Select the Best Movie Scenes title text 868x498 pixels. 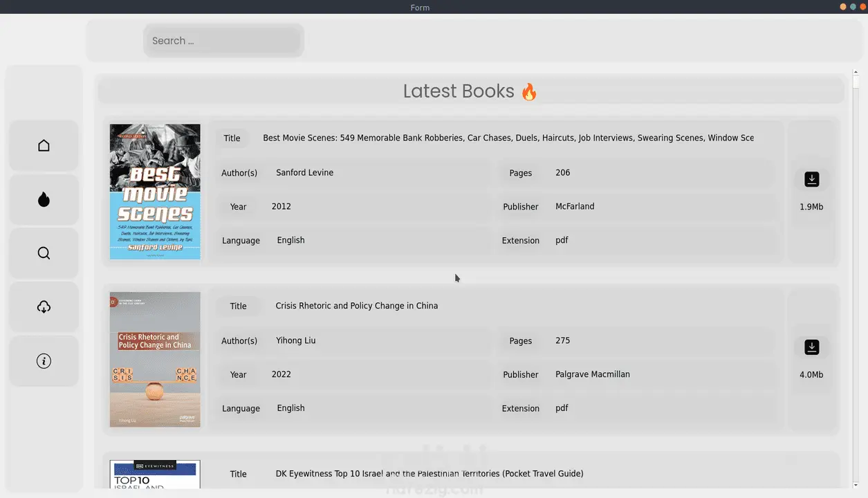tap(508, 138)
